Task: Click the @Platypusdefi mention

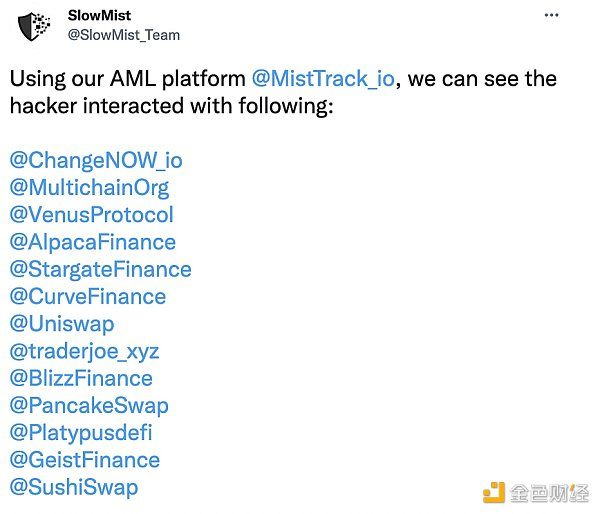Action: [81, 433]
